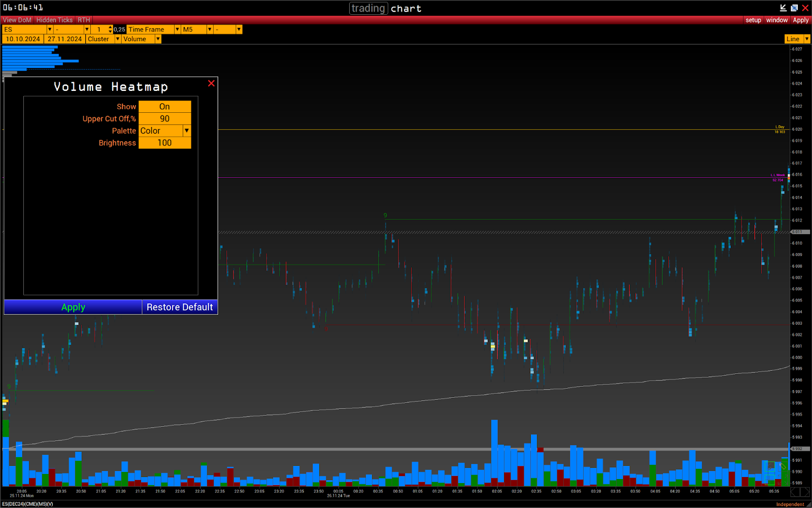This screenshot has height=508, width=812.
Task: Open the Line chart type dropdown
Action: tap(806, 39)
